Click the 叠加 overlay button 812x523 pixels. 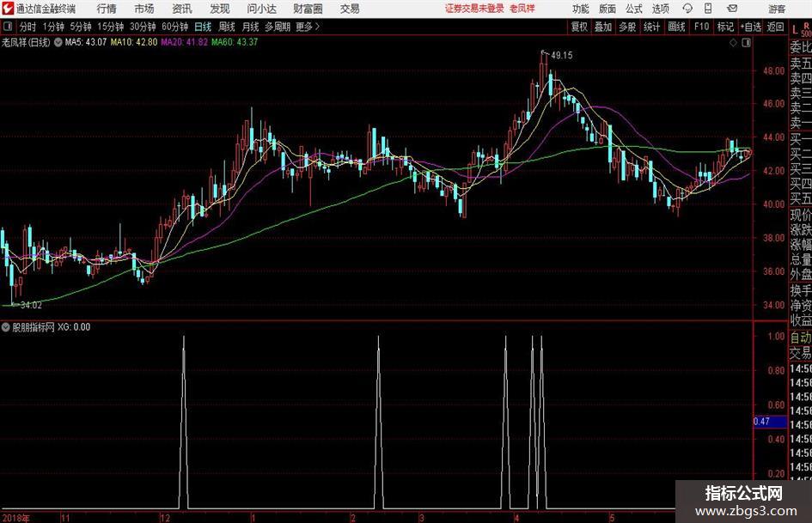(x=603, y=27)
